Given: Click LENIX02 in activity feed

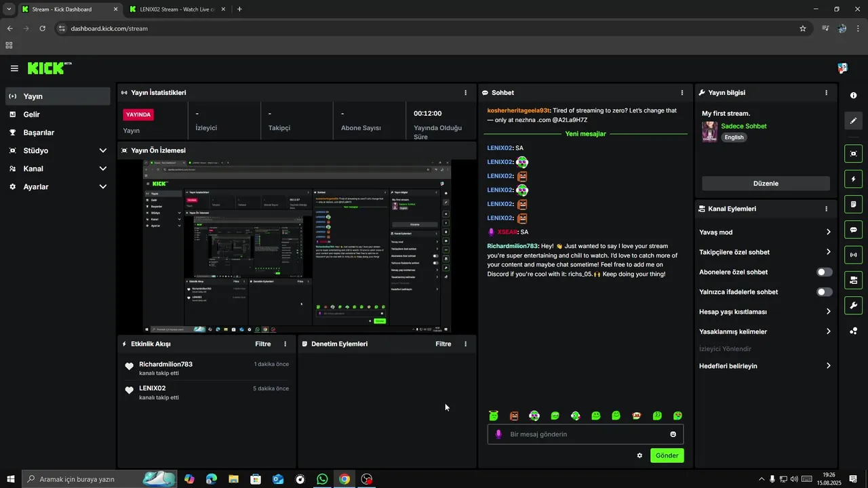Looking at the screenshot, I should coord(153,388).
